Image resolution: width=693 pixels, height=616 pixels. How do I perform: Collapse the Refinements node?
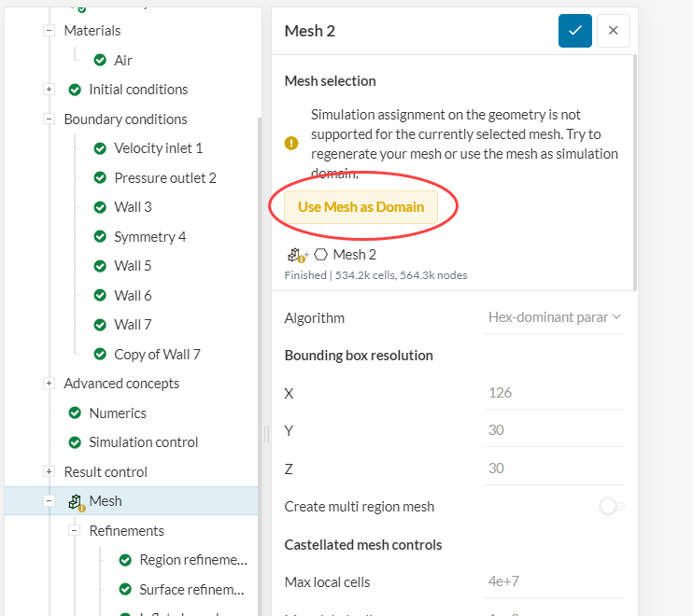[x=74, y=531]
